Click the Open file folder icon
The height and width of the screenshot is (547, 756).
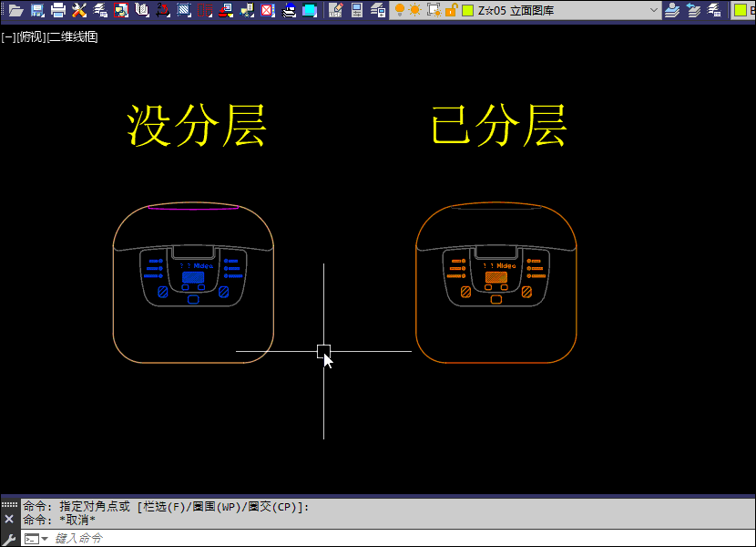(15, 10)
